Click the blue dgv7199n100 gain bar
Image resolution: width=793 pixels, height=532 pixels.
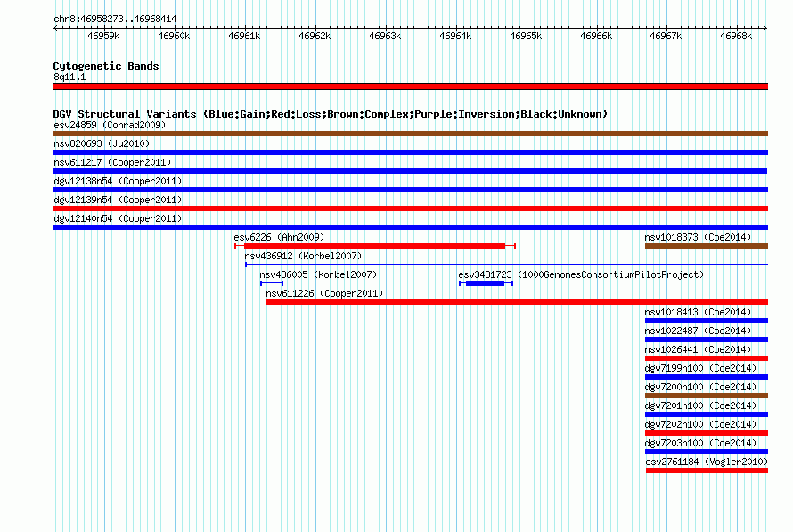[x=707, y=377]
